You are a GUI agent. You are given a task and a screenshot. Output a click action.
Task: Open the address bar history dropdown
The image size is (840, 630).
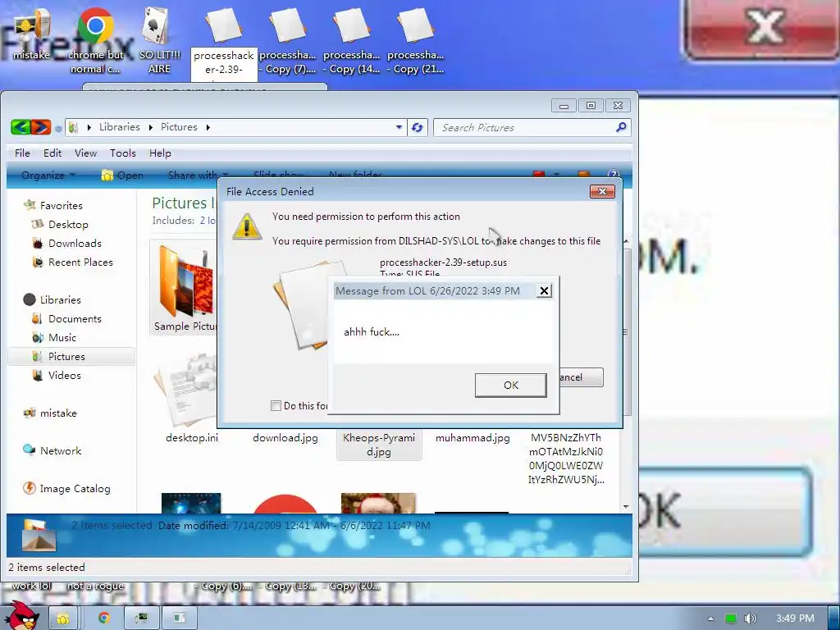click(x=399, y=127)
